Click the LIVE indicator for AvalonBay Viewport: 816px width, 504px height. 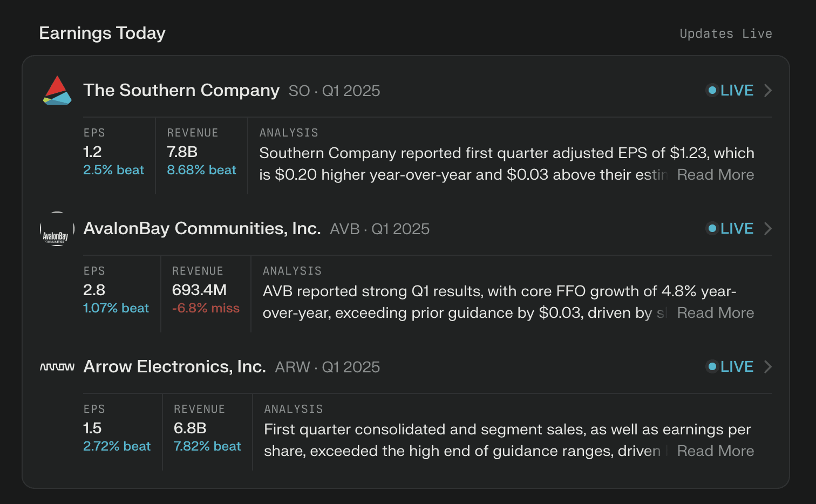730,229
